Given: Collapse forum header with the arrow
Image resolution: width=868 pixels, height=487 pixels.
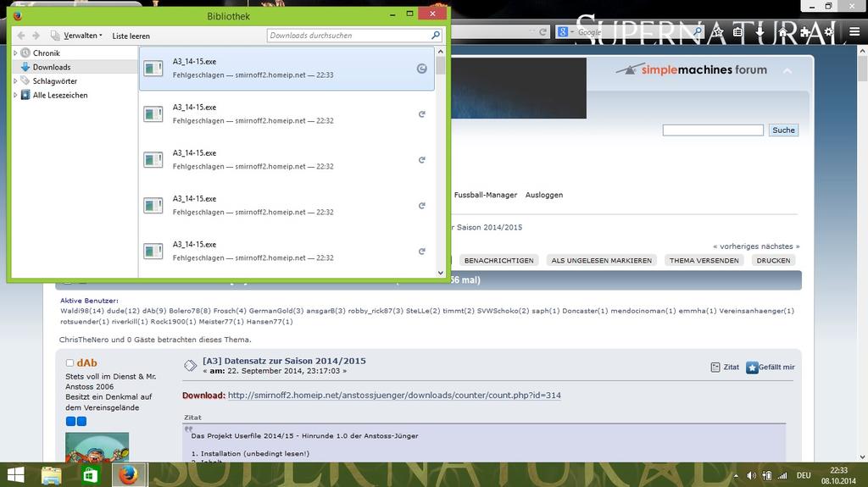Looking at the screenshot, I should [787, 71].
